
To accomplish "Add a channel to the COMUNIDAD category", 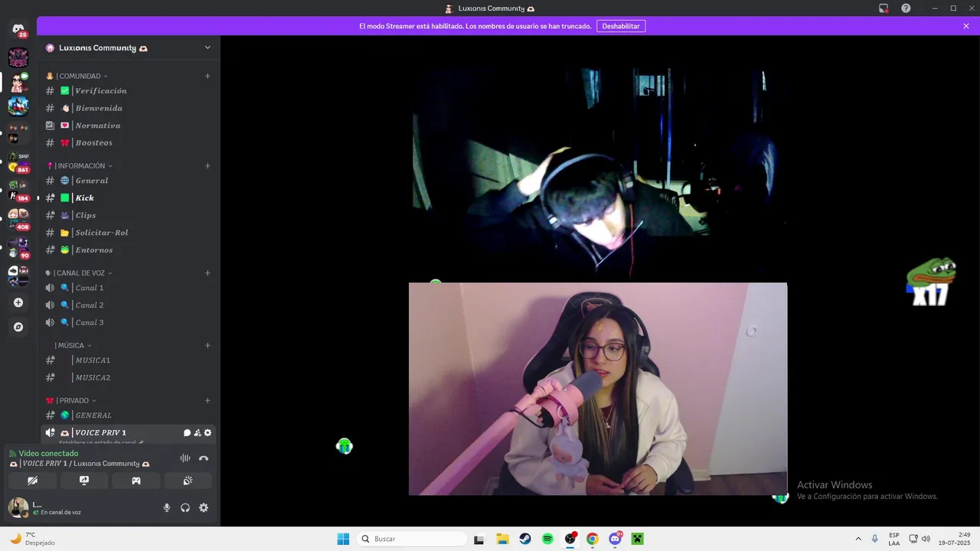I will click(207, 76).
